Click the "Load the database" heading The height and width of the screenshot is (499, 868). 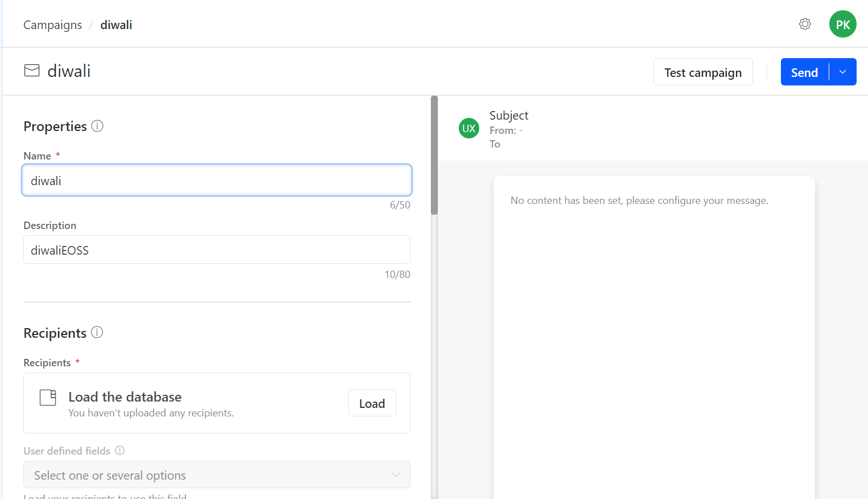pos(125,397)
